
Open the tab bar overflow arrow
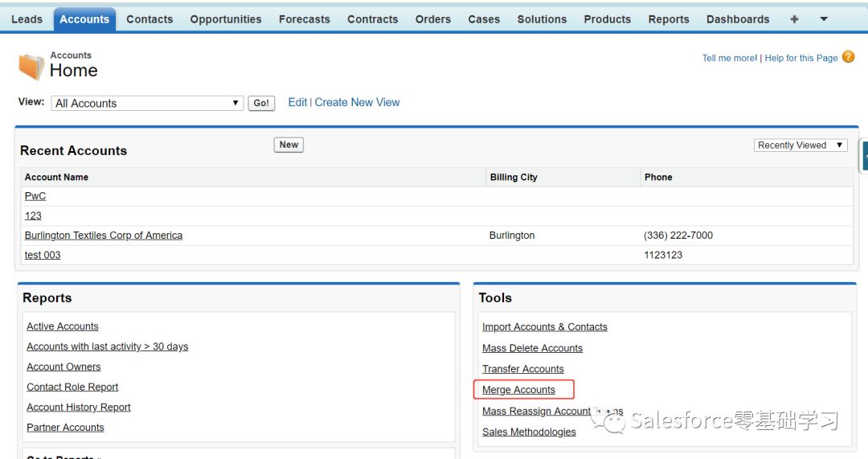coord(824,19)
